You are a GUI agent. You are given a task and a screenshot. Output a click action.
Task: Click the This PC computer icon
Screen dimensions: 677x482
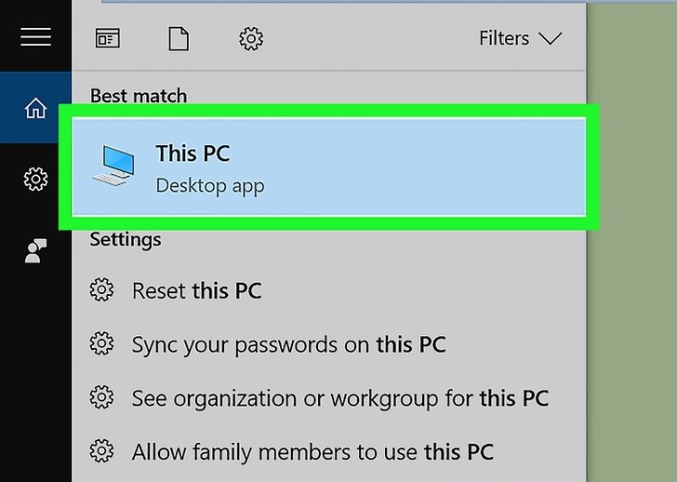114,165
